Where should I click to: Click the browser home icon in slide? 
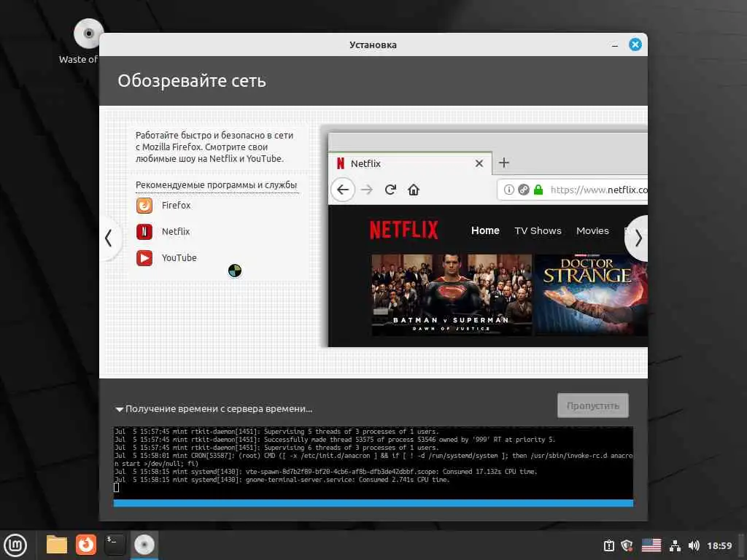(414, 190)
